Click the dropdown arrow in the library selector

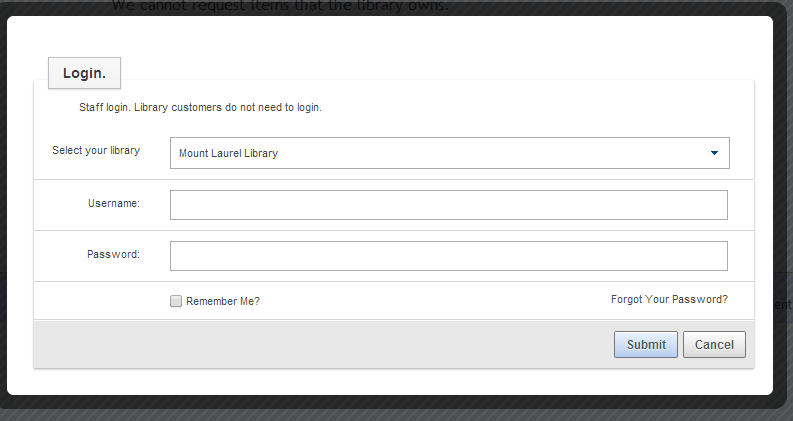coord(714,153)
